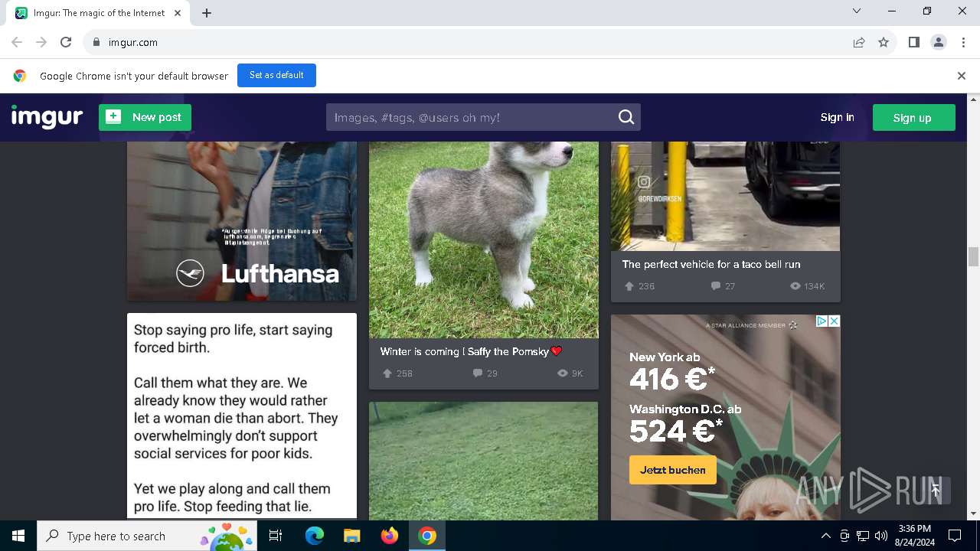Click the network icon in tray
The height and width of the screenshot is (551, 980).
[x=863, y=536]
